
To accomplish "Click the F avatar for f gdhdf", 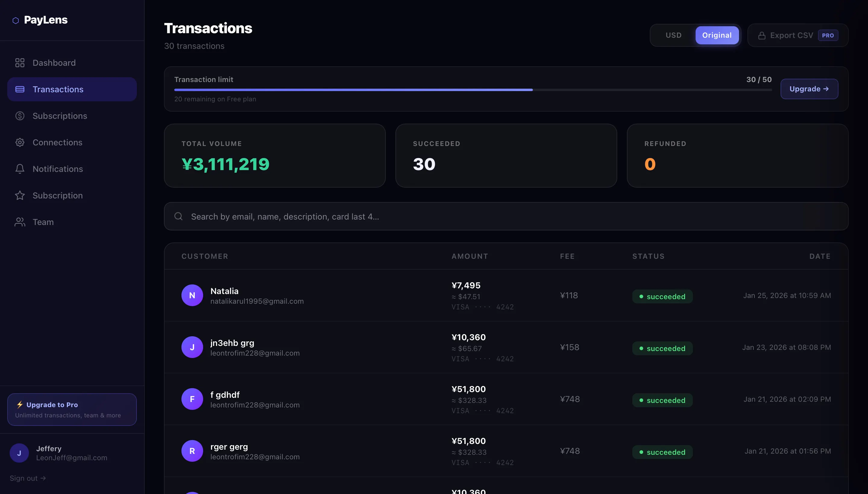I will tap(192, 399).
